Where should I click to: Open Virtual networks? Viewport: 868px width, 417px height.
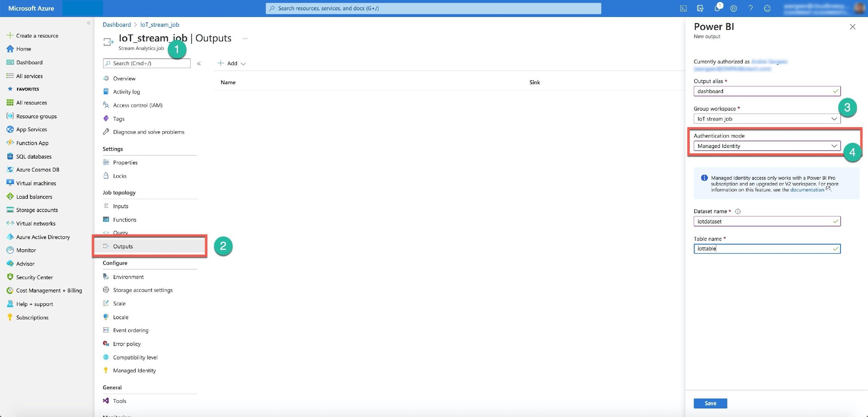(31, 224)
